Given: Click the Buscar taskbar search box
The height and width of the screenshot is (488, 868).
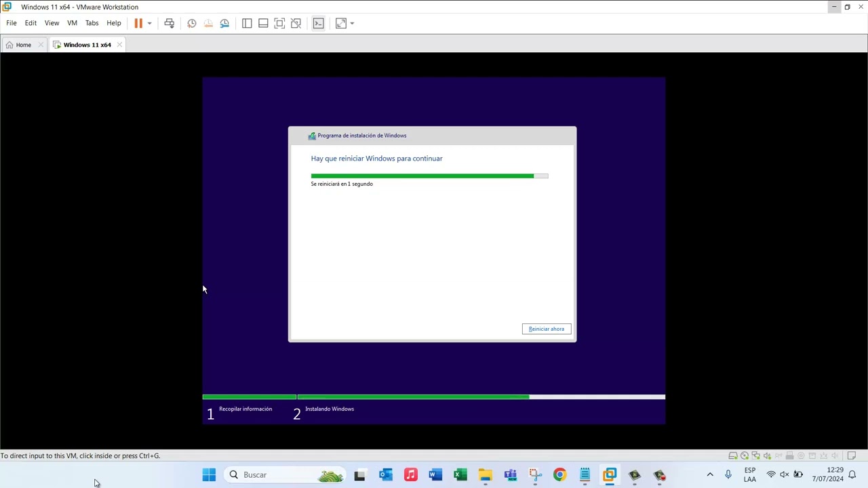Looking at the screenshot, I should 285,475.
